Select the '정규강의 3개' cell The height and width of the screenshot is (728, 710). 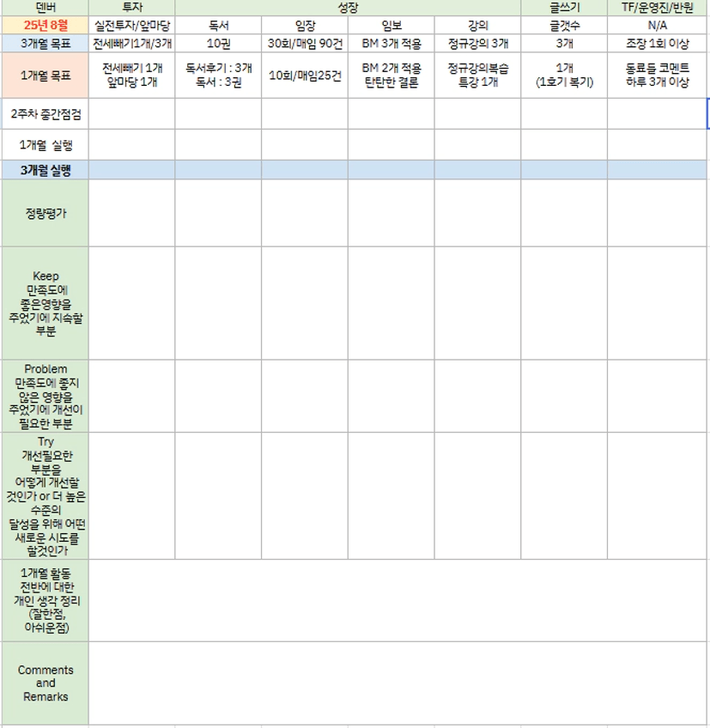click(477, 43)
